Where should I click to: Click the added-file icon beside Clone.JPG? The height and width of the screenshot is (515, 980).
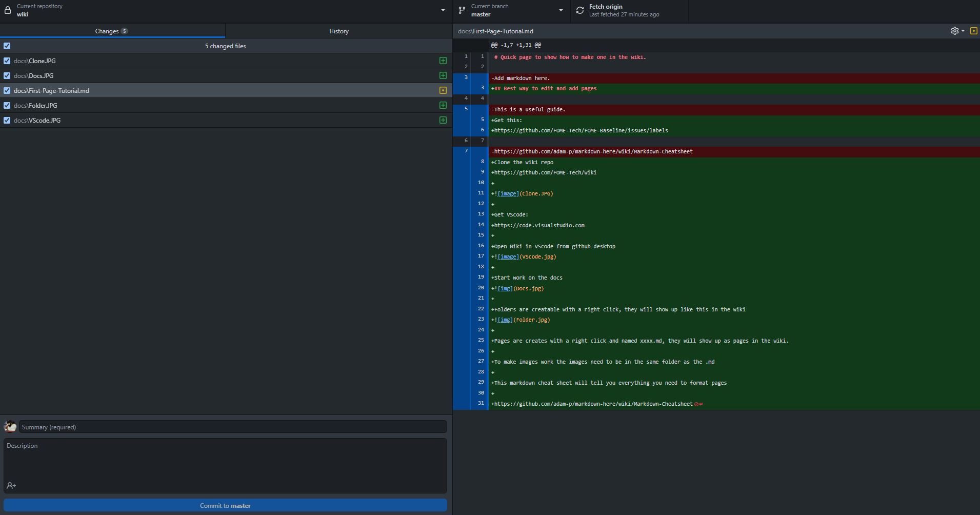point(443,61)
